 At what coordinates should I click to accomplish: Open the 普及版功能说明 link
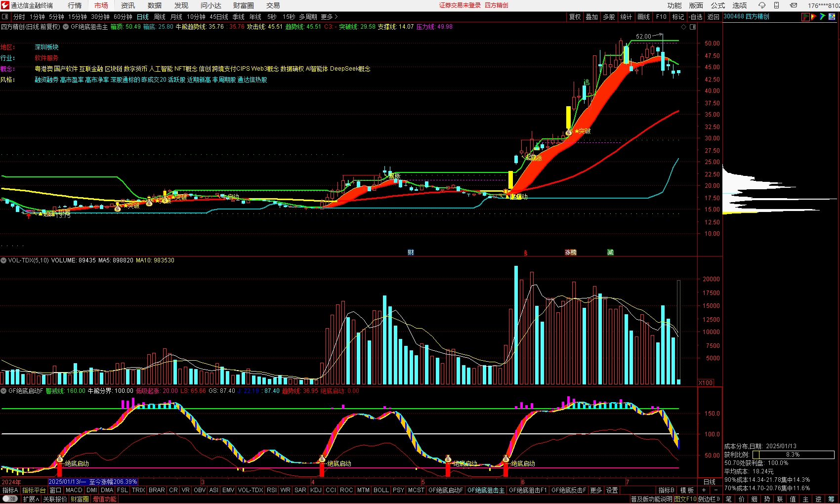(x=651, y=499)
